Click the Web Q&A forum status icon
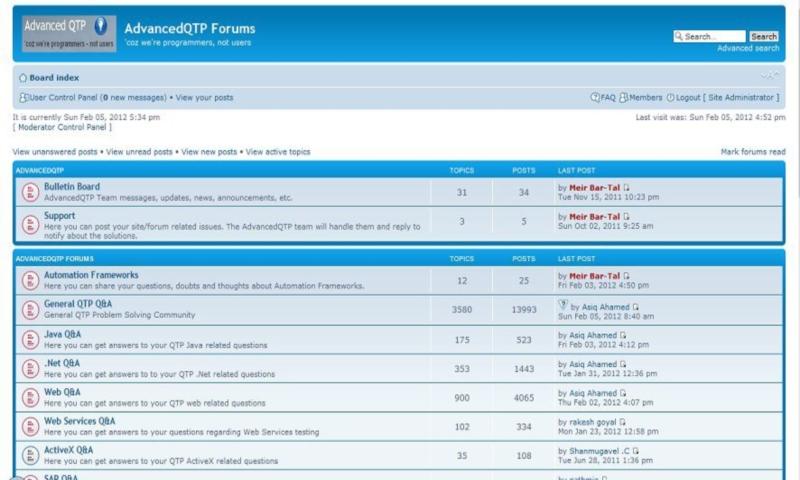This screenshot has width=800, height=480. [x=30, y=398]
